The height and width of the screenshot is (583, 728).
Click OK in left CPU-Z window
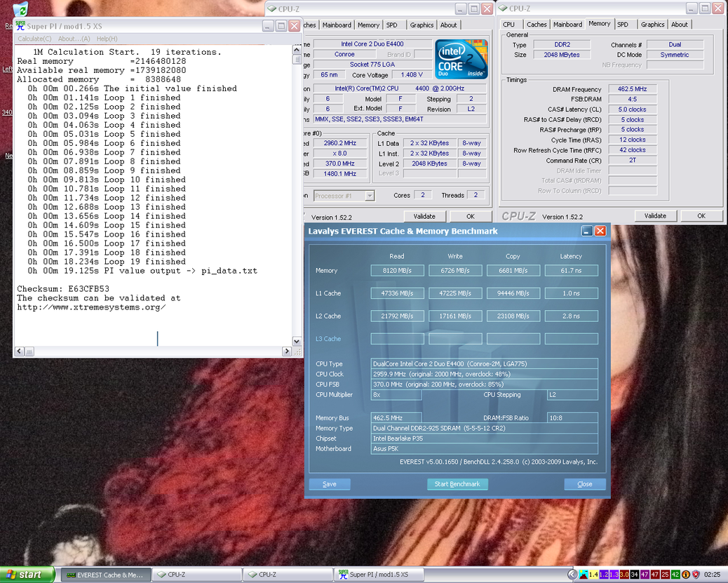point(471,217)
